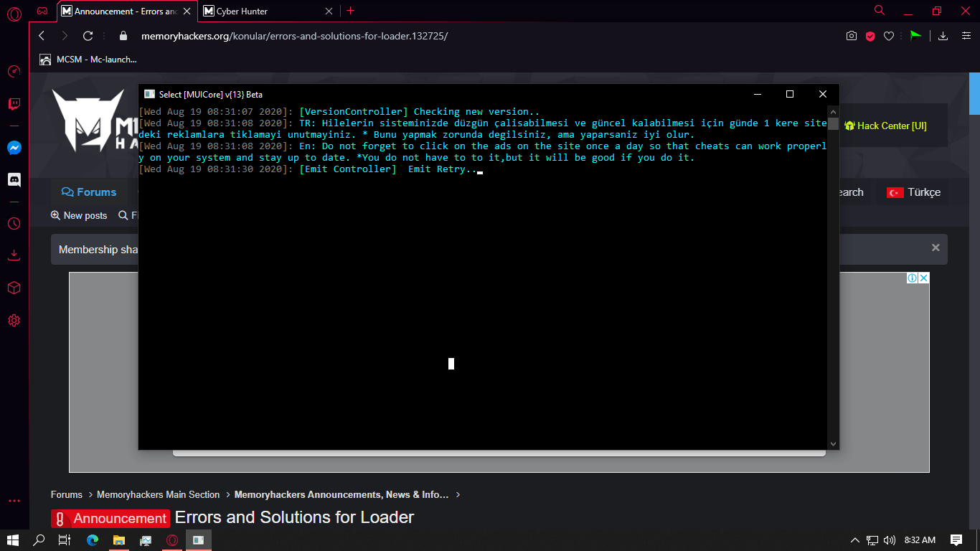Viewport: 980px width, 551px height.
Task: Open the Forums navigation tab
Action: pos(89,192)
